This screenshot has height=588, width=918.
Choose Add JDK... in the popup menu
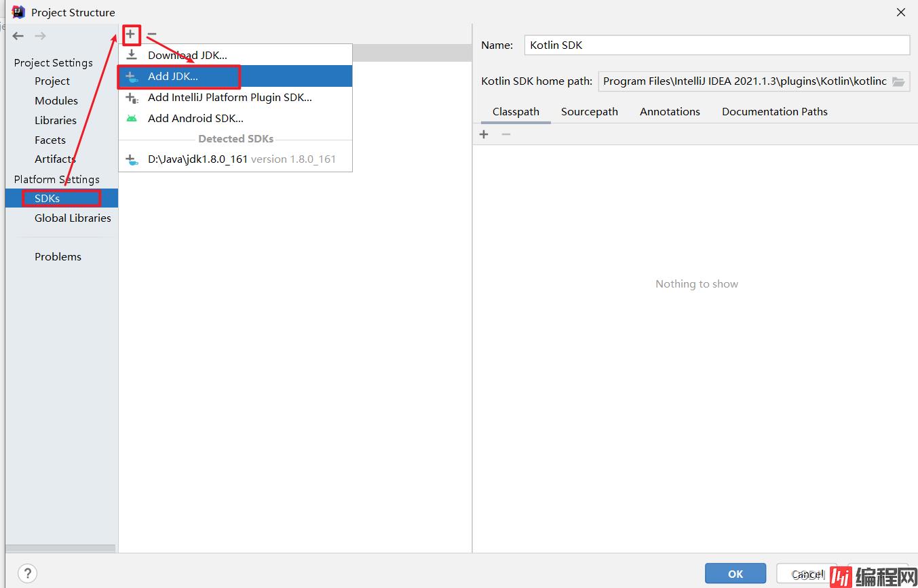235,76
